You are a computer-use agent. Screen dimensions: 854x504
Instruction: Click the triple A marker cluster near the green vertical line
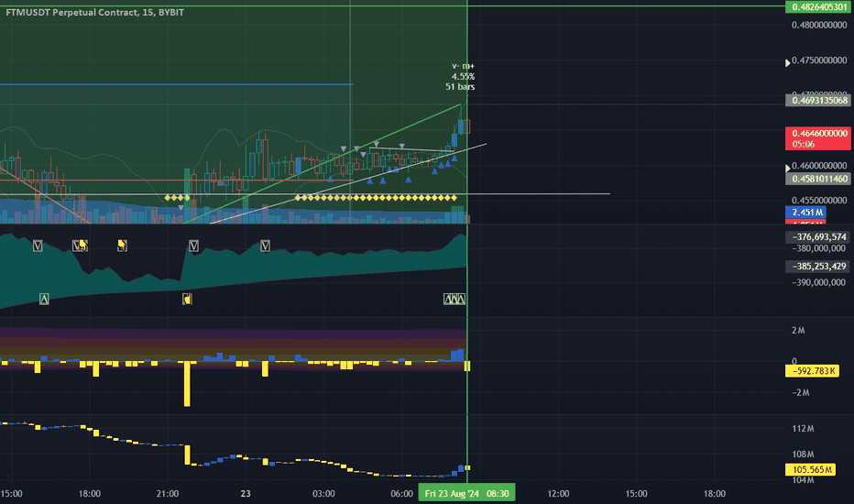pyautogui.click(x=454, y=299)
